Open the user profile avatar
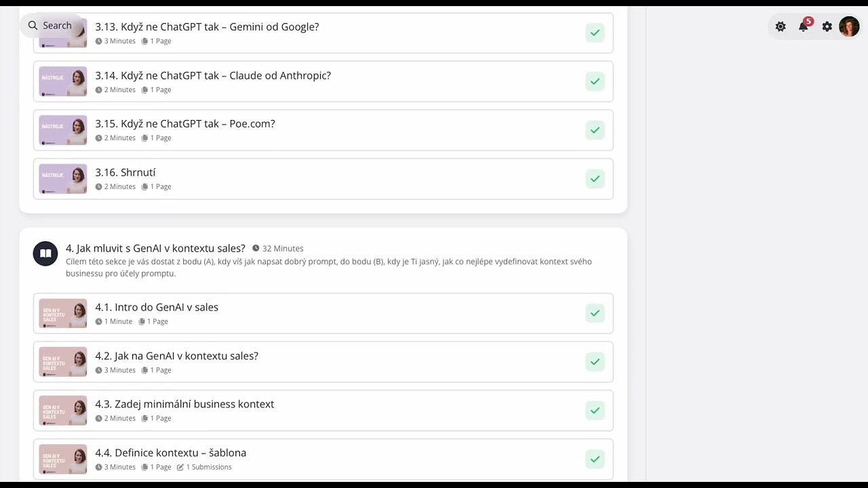This screenshot has height=488, width=868. pos(849,26)
